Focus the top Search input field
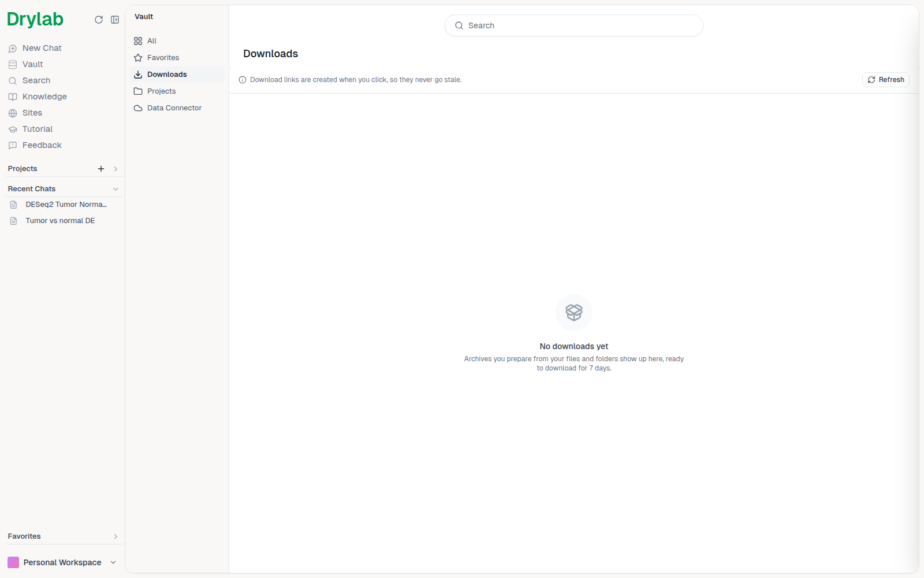The height and width of the screenshot is (578, 924). click(x=574, y=25)
